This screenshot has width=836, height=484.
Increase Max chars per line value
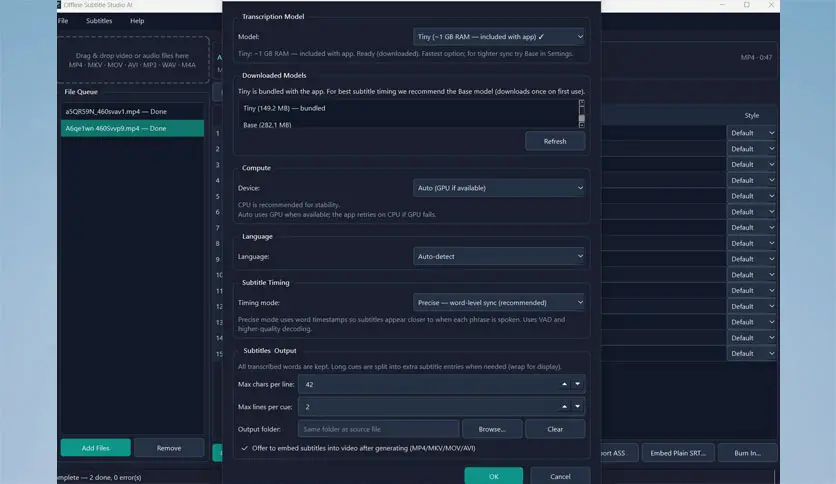(x=565, y=384)
